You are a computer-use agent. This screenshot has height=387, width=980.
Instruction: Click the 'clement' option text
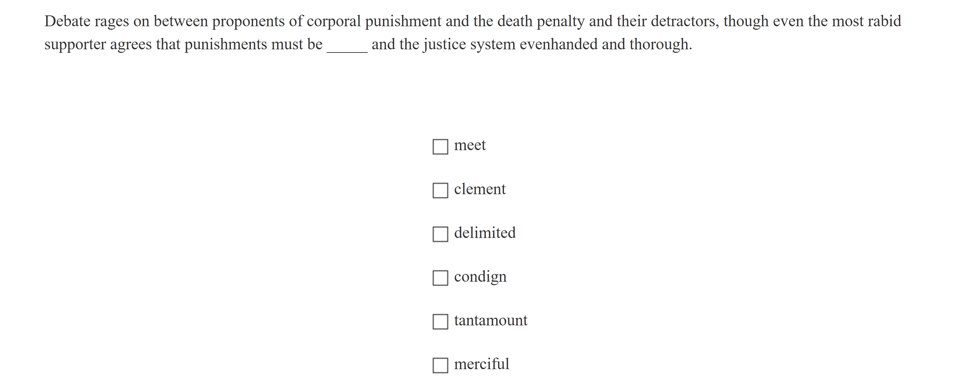click(x=480, y=189)
